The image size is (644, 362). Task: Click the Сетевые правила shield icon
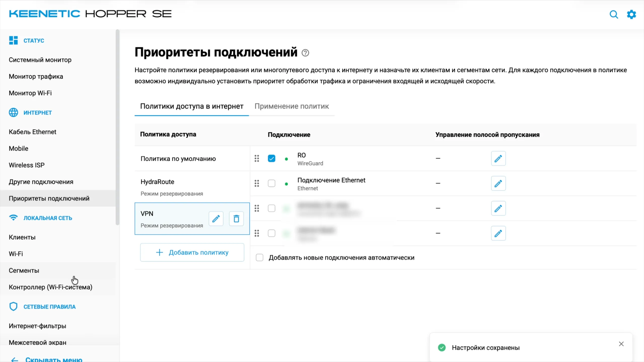coord(13,306)
